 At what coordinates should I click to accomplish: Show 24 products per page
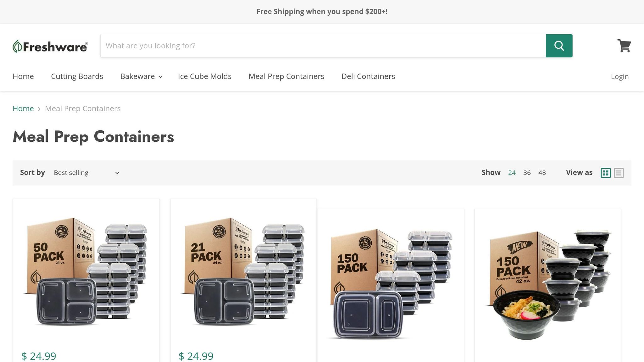(x=512, y=173)
